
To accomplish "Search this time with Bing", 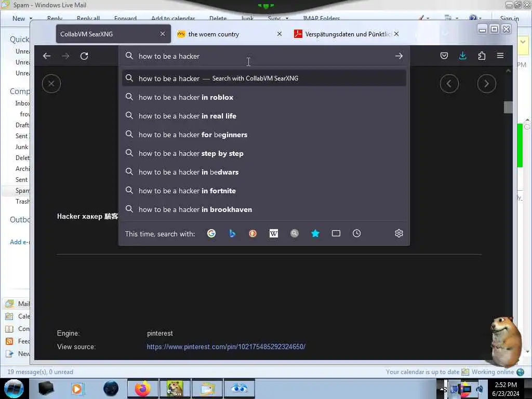I will tap(232, 233).
